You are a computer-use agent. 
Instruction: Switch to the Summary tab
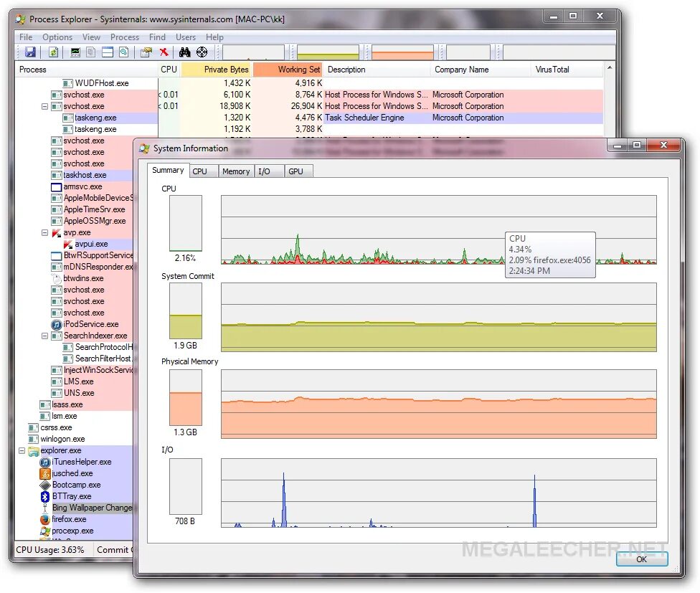pos(168,170)
